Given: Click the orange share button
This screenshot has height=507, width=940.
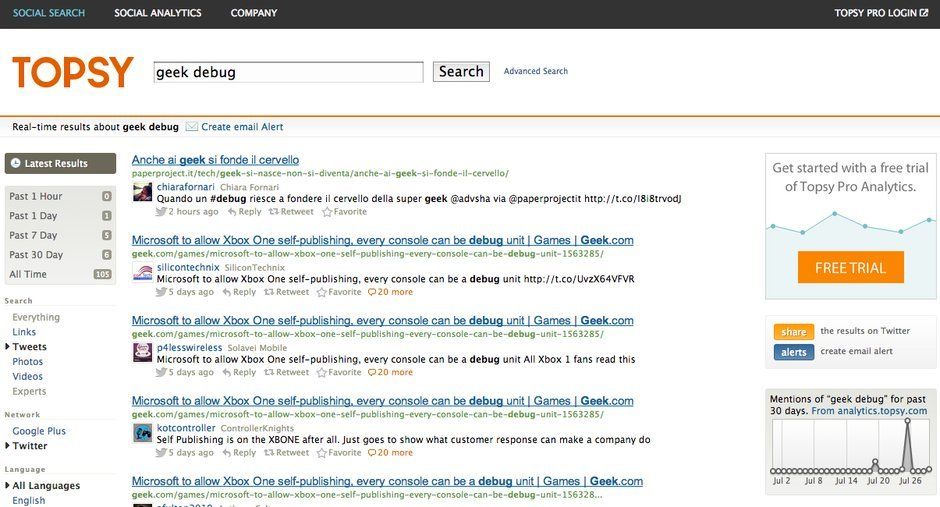Looking at the screenshot, I should click(x=794, y=331).
